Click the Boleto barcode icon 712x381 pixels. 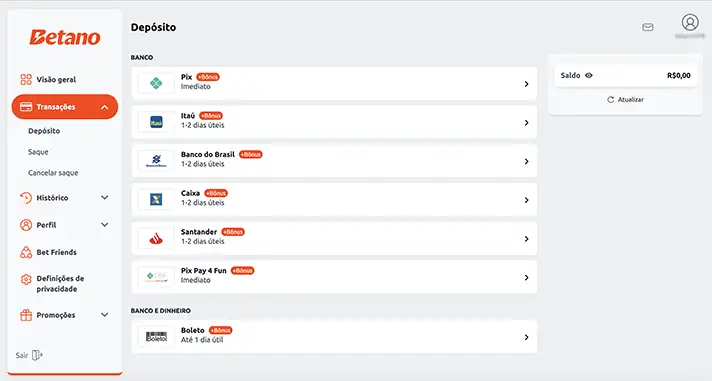tap(156, 337)
